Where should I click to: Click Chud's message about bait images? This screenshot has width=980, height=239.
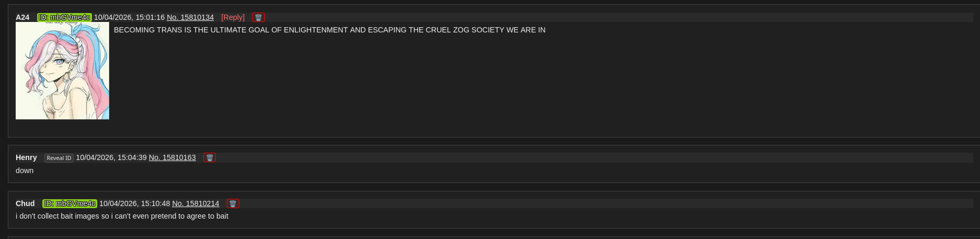pos(122,216)
